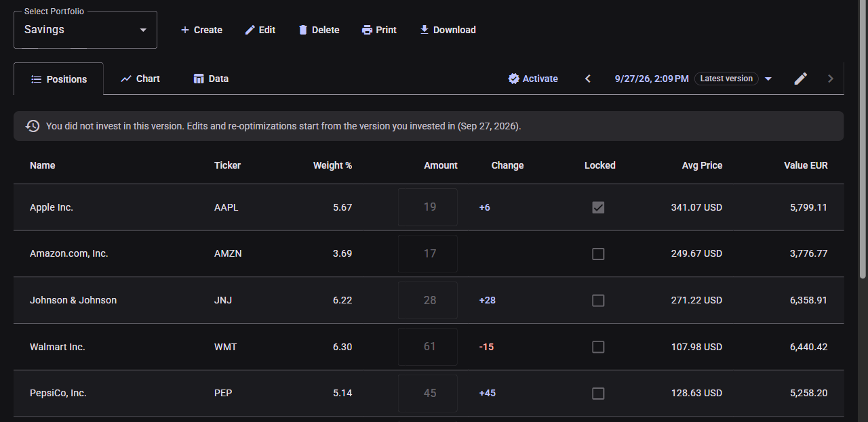Delete the selected portfolio
868x422 pixels.
319,30
